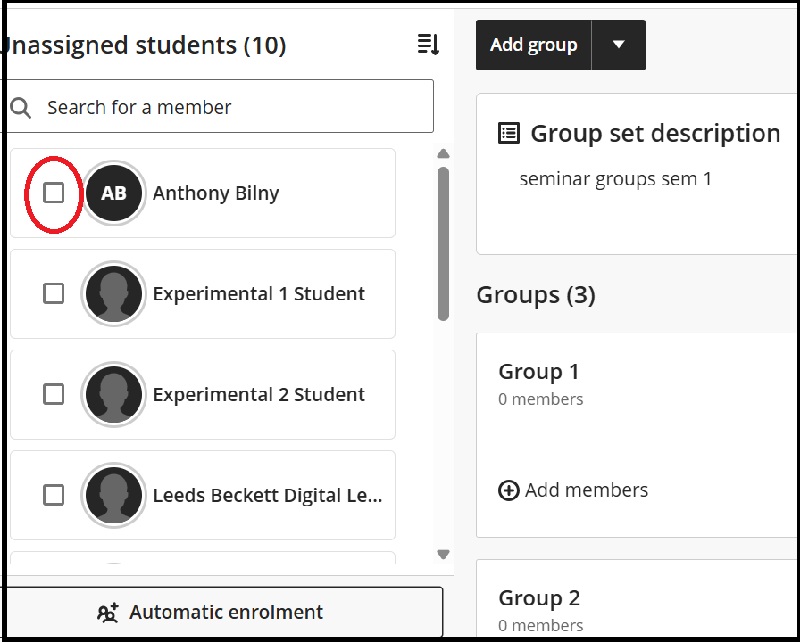
Task: Click the Group set description heading
Action: tap(655, 134)
